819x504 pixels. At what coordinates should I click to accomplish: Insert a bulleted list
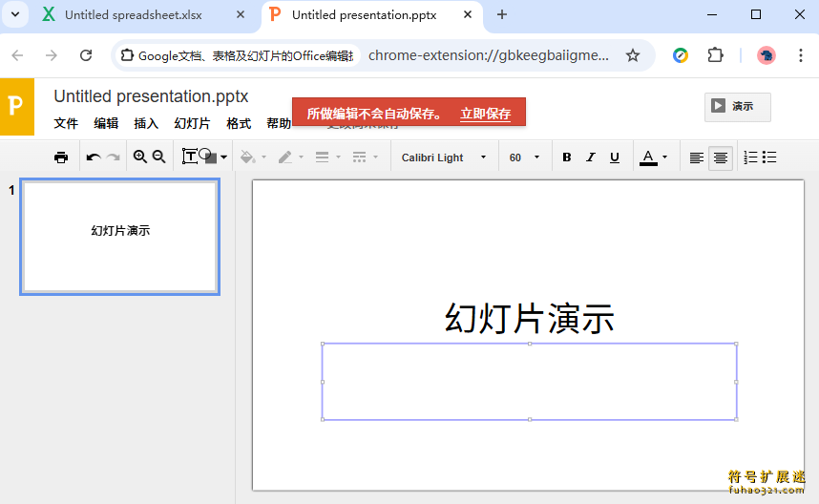point(769,157)
